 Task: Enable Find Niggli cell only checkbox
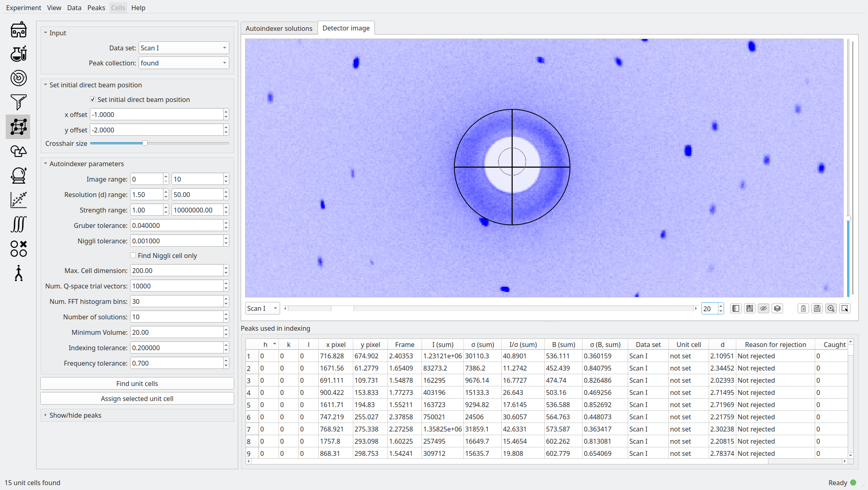[x=133, y=256]
